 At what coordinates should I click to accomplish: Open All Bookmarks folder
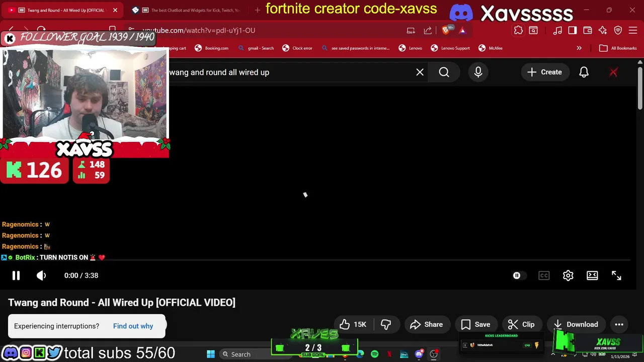point(618,48)
